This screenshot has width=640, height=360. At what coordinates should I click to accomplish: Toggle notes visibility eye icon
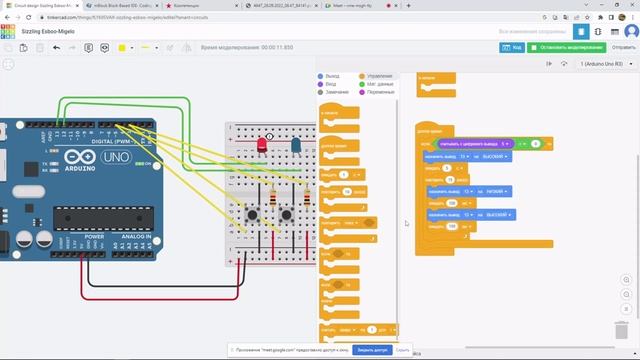(104, 48)
